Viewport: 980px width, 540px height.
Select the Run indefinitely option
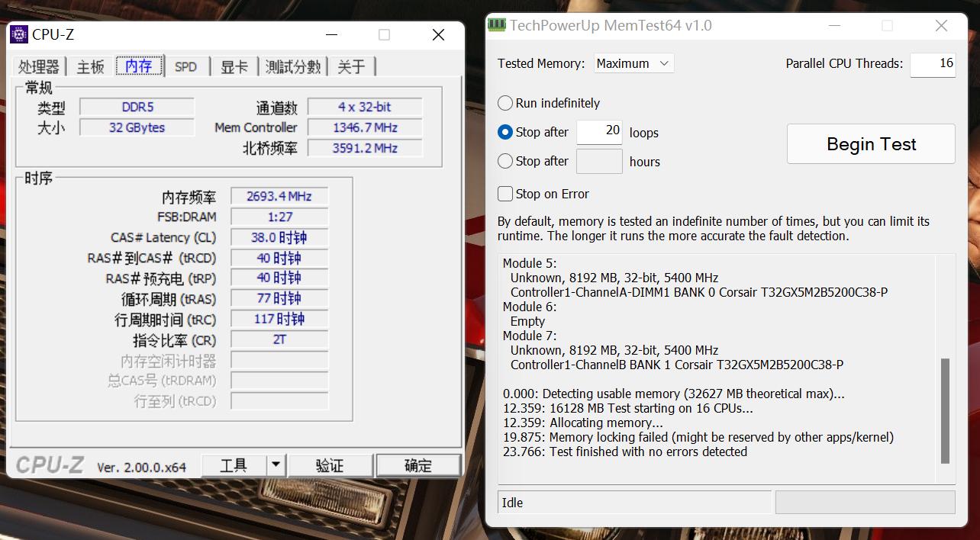505,102
